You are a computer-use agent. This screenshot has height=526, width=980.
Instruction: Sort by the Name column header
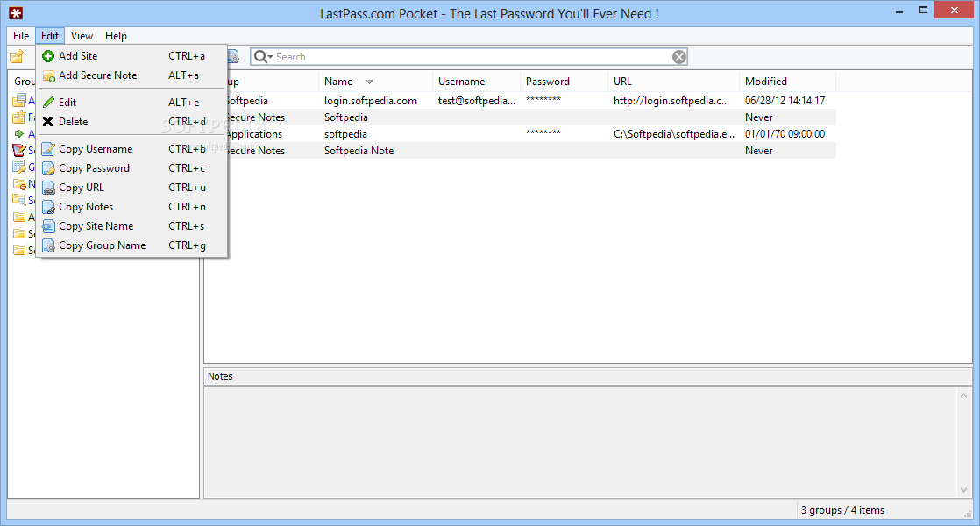375,82
